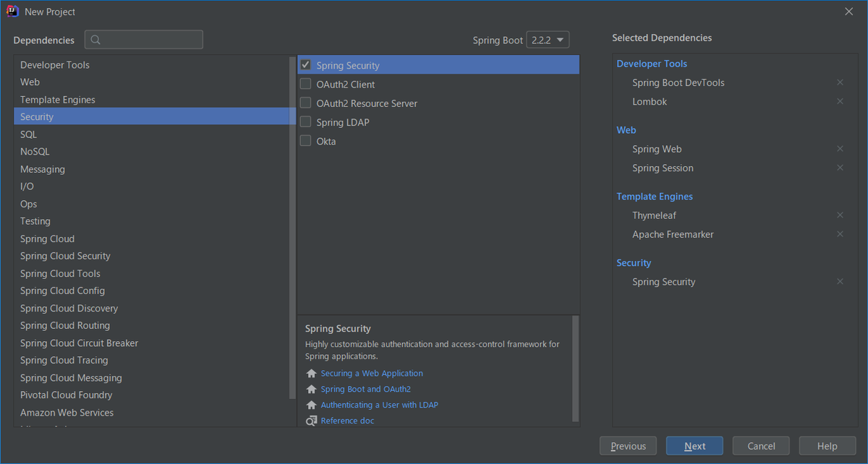The height and width of the screenshot is (464, 868).
Task: Click the home icon beside Authenticating a User with LDAP
Action: point(311,405)
